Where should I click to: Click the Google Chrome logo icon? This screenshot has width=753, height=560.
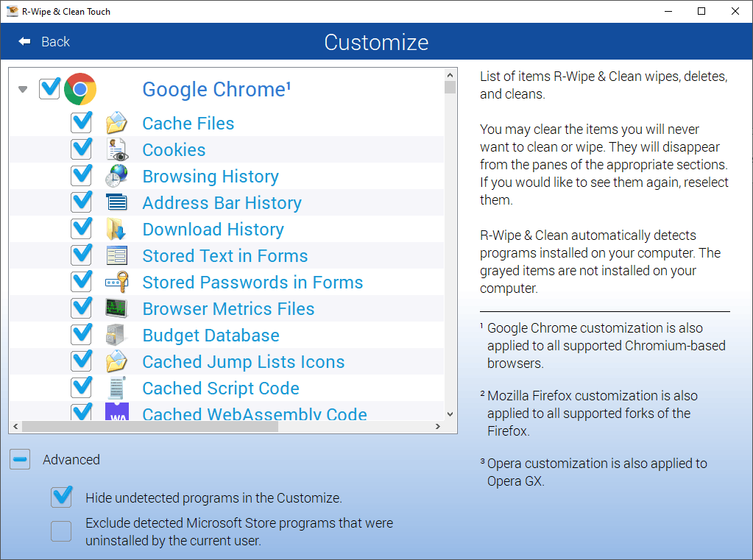[80, 89]
